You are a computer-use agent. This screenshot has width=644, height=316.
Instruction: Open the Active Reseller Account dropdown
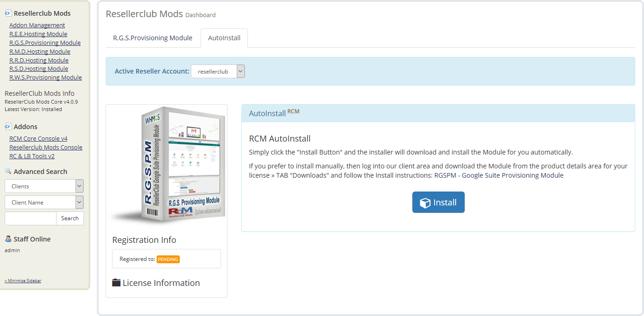click(218, 71)
